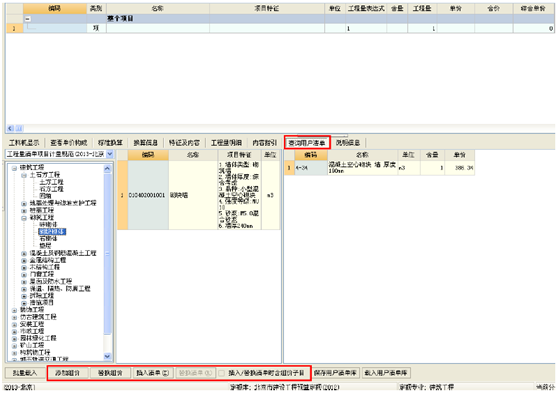558x393 pixels.
Task: Expand the 门窗工程 tree node
Action: pyautogui.click(x=24, y=274)
